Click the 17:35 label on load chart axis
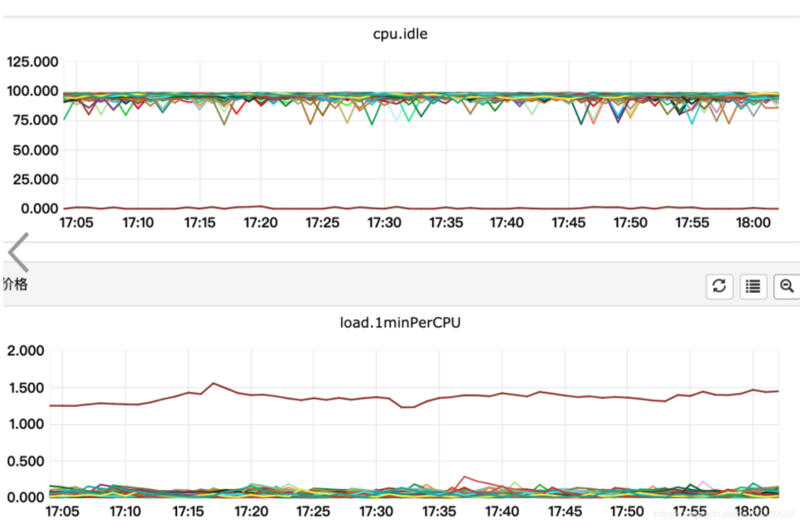Screen dimensions: 809x532 pos(439,511)
